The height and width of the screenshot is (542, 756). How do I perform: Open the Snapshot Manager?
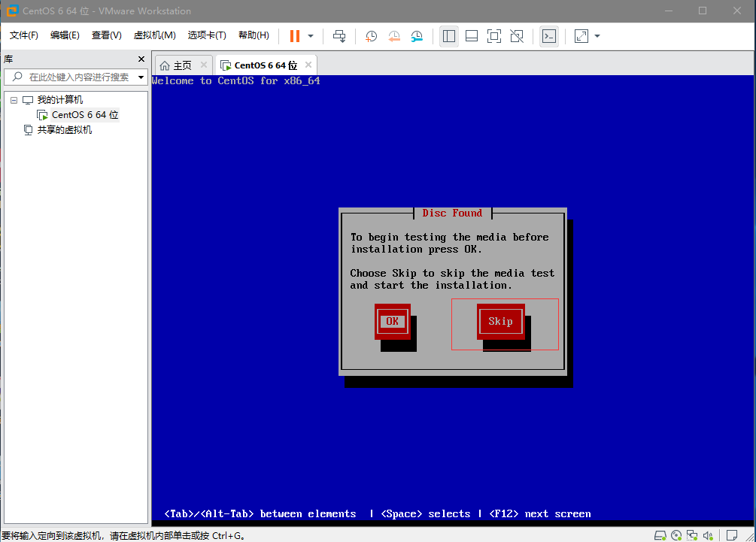tap(417, 35)
